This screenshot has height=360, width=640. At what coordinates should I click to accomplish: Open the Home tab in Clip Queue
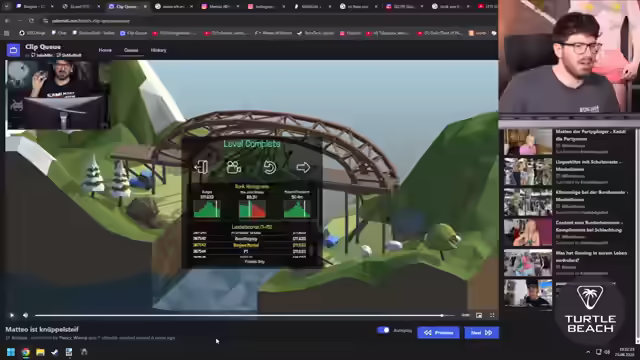coord(105,50)
